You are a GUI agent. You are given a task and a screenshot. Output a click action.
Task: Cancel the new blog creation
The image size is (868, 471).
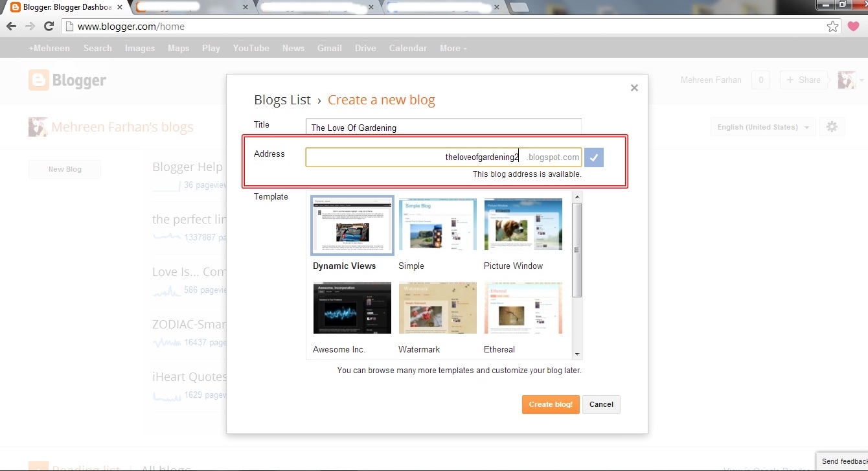point(601,404)
